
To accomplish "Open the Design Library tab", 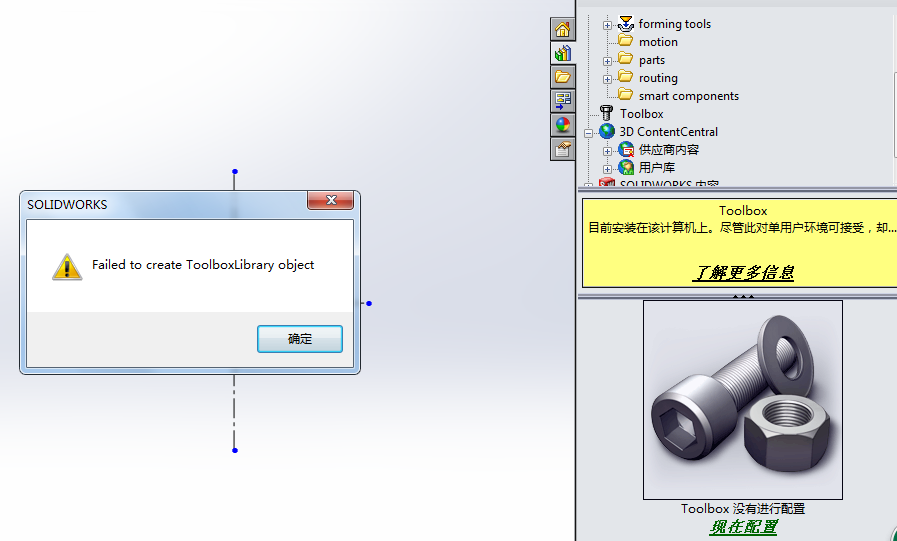I will pyautogui.click(x=563, y=53).
